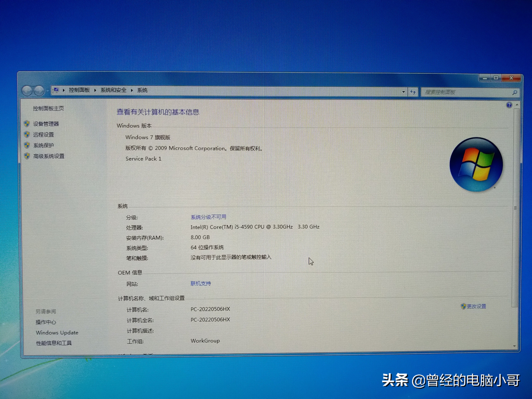Expand the arrow after 控制面板 breadcrumb

click(x=95, y=90)
